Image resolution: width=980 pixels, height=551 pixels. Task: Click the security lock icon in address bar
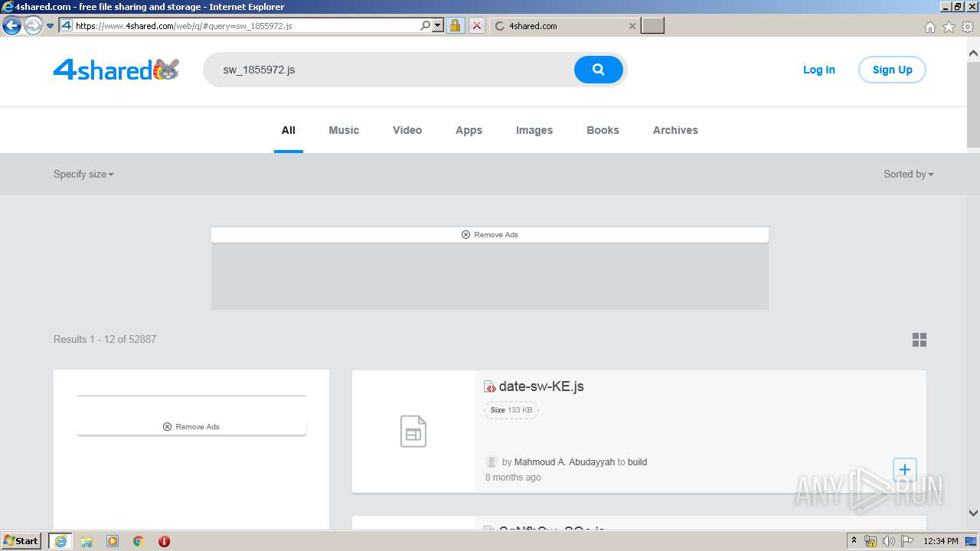pyautogui.click(x=455, y=25)
